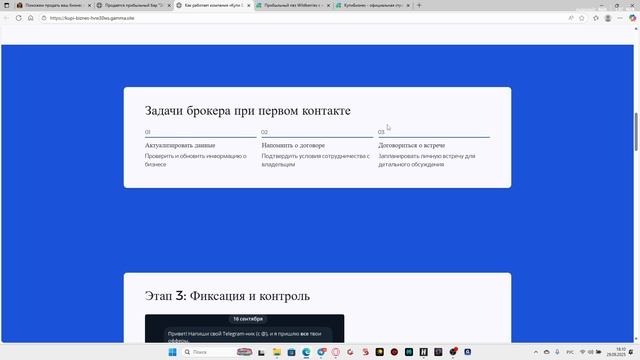Open browser Settings and more menu
Image resolution: width=640 pixels, height=360 pixels.
coord(620,18)
